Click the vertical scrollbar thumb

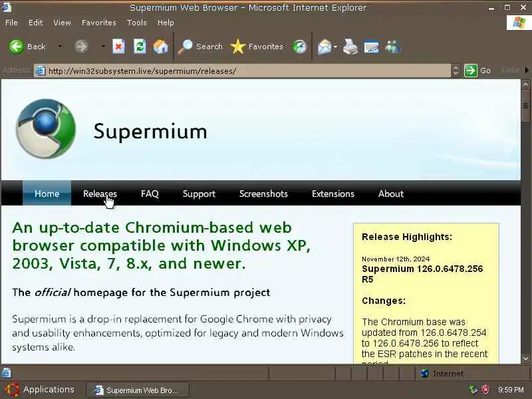point(525,105)
